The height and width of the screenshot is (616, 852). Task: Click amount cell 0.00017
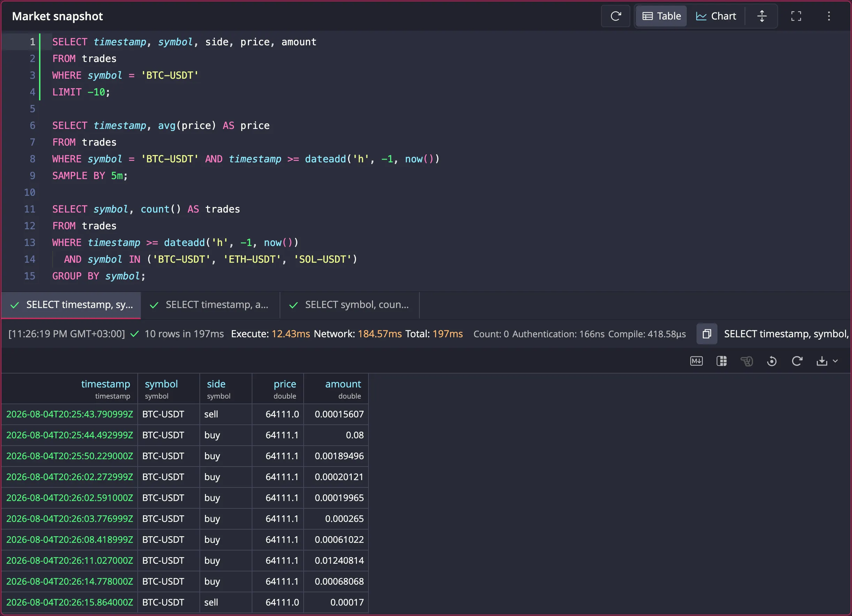[336, 602]
